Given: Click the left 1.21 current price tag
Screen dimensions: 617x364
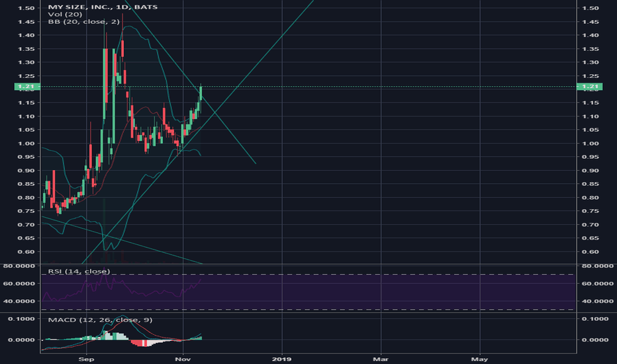Looking at the screenshot, I should [26, 87].
